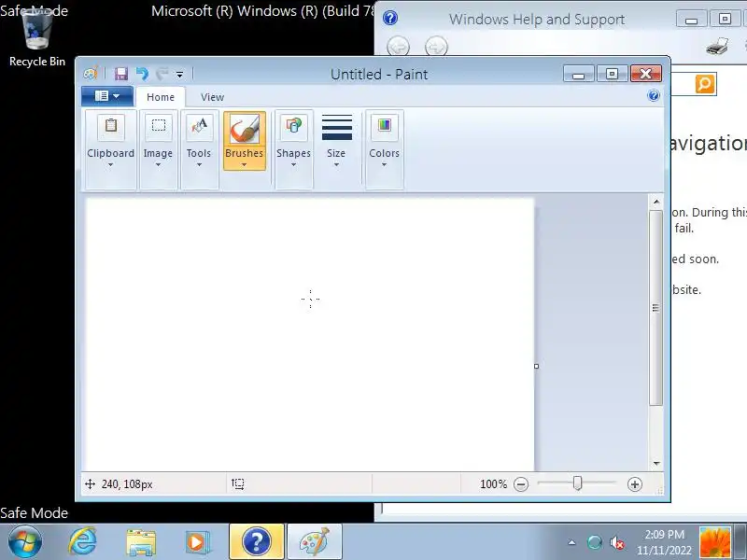Open Windows Explorer folder taskbar icon
747x560 pixels.
coord(141,542)
